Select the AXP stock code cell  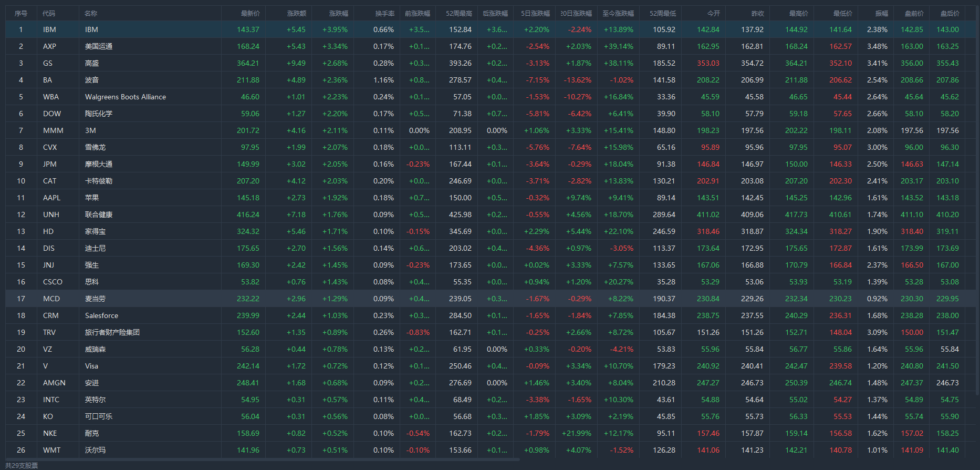[49, 46]
